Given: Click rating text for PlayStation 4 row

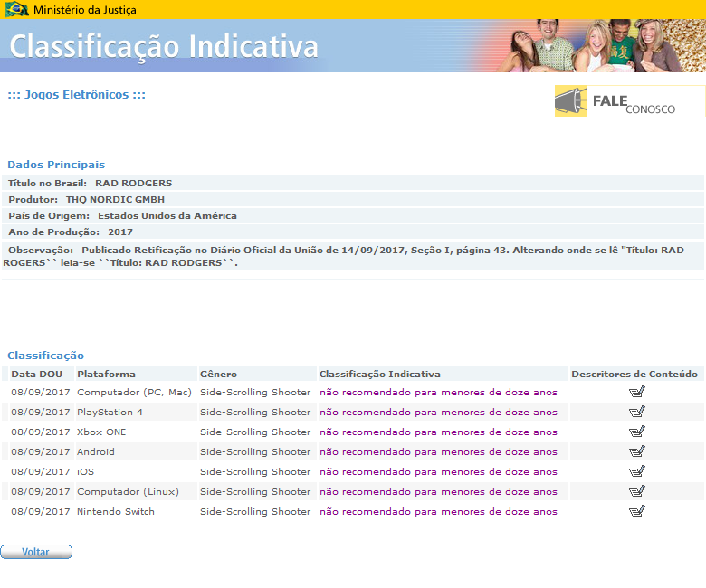Looking at the screenshot, I should [x=438, y=413].
